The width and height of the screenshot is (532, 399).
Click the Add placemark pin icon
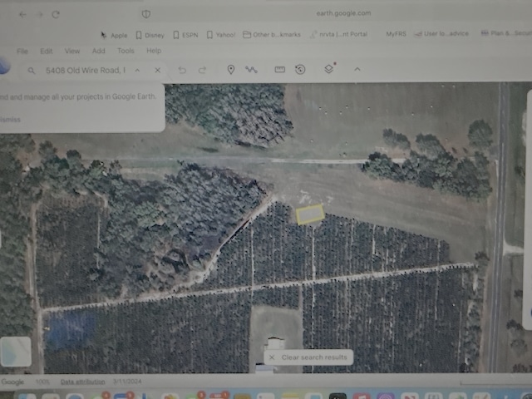(x=231, y=70)
